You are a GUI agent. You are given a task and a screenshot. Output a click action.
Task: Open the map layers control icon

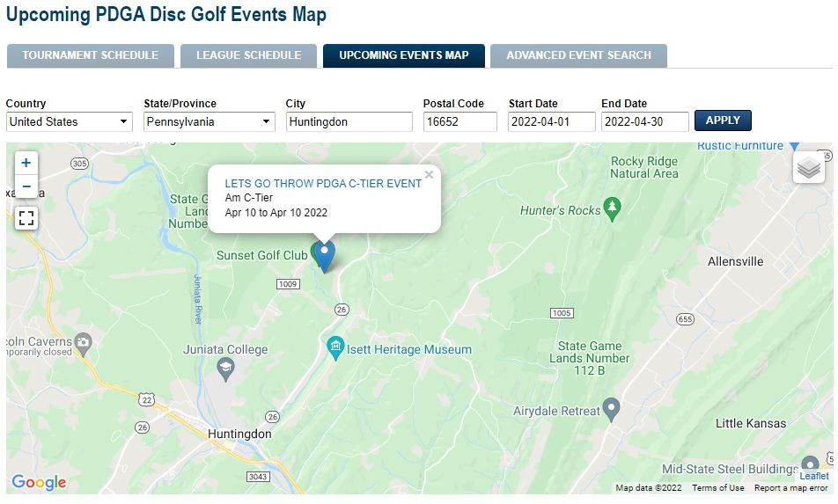point(809,168)
